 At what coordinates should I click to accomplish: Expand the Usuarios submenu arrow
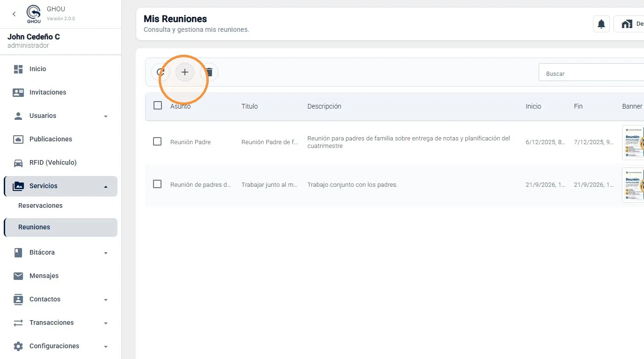pyautogui.click(x=106, y=116)
